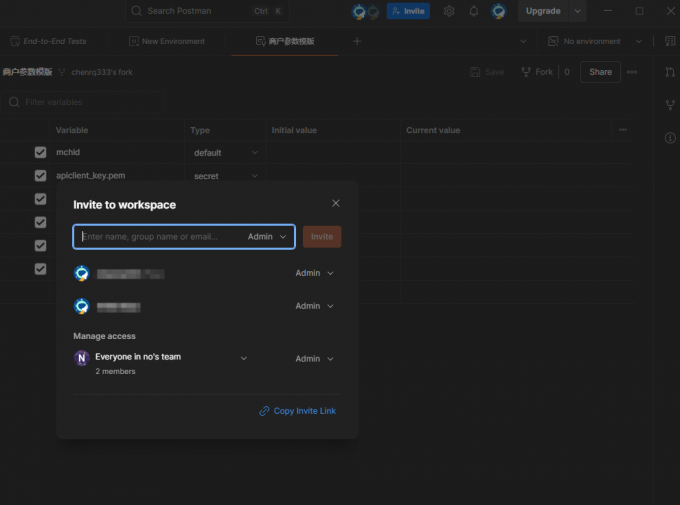This screenshot has height=505, width=680.
Task: Click the Invite button in header
Action: click(408, 11)
